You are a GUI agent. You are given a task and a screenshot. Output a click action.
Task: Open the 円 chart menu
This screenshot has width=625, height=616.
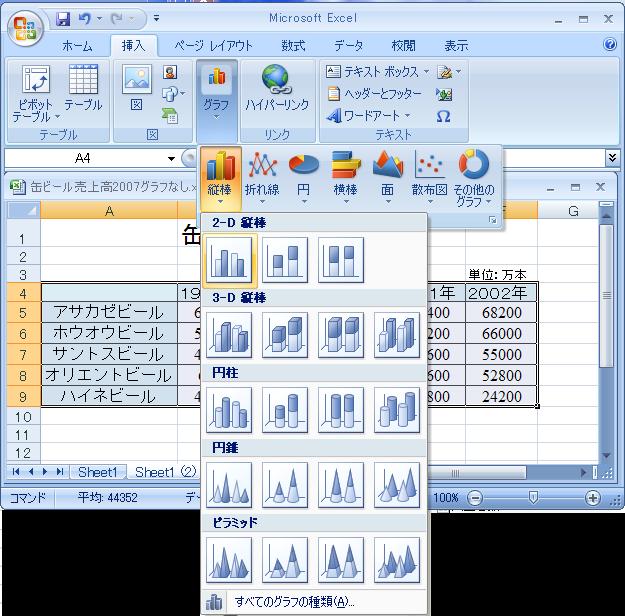coord(304,177)
